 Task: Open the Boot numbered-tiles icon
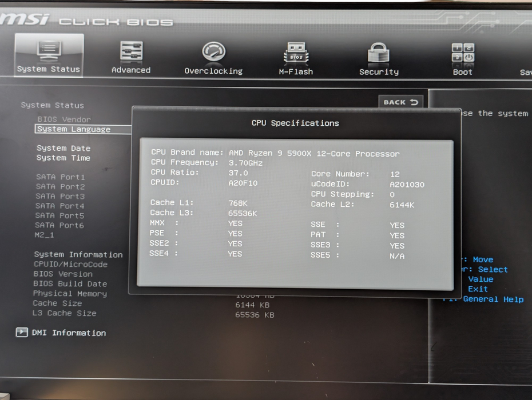[x=463, y=53]
